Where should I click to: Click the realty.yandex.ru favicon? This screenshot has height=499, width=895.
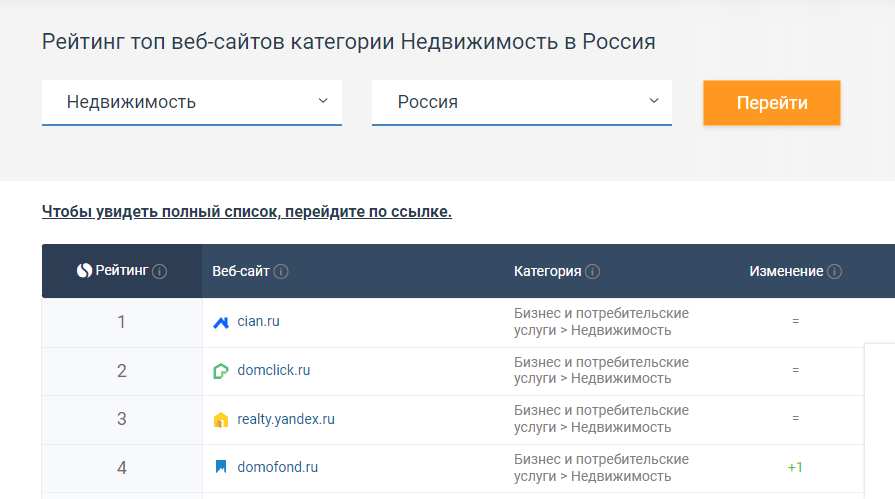[221, 420]
